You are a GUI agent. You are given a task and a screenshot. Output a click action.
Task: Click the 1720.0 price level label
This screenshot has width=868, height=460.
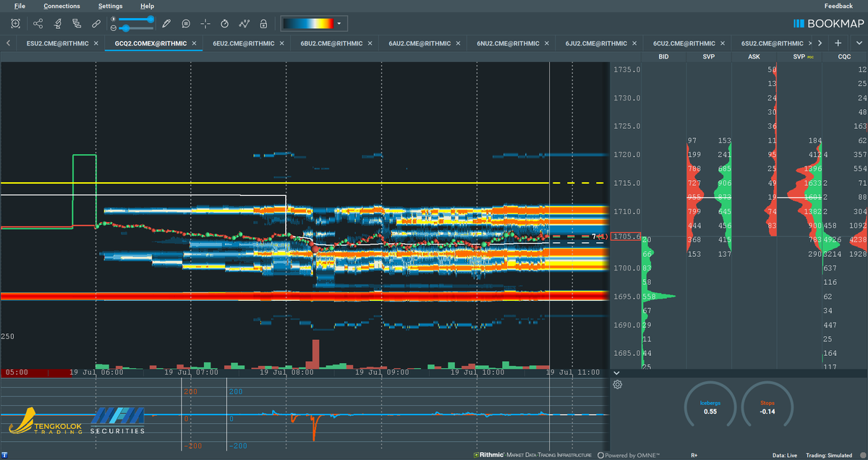tap(626, 155)
